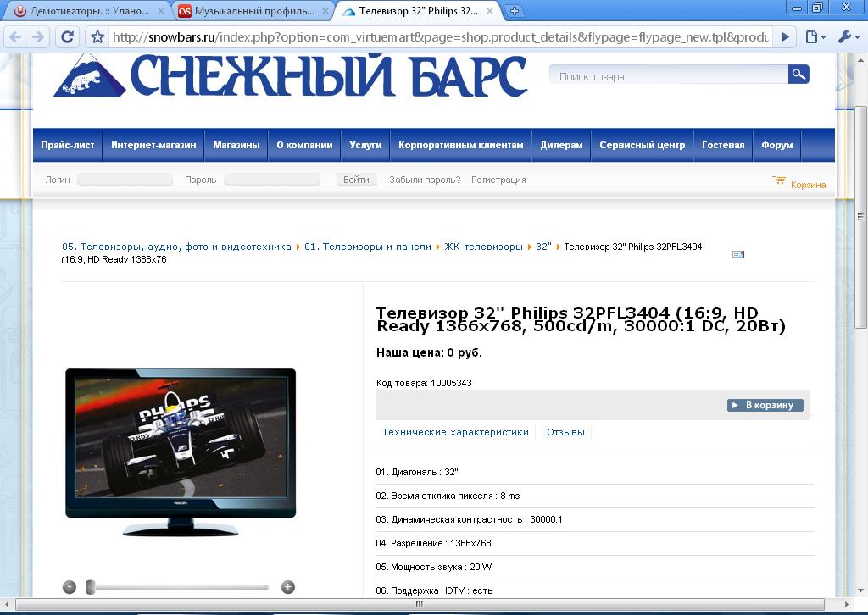Close the Музыкальный профиль tab

coord(325,11)
